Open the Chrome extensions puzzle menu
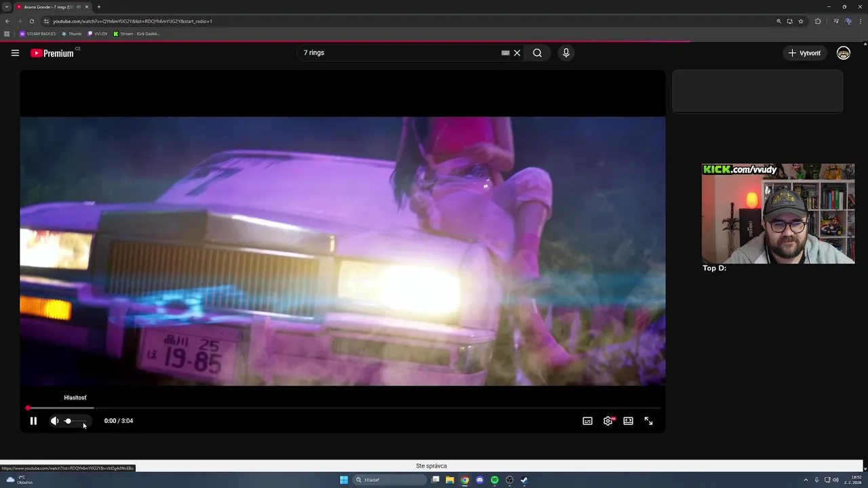Screen dimensions: 868x488 [818, 21]
